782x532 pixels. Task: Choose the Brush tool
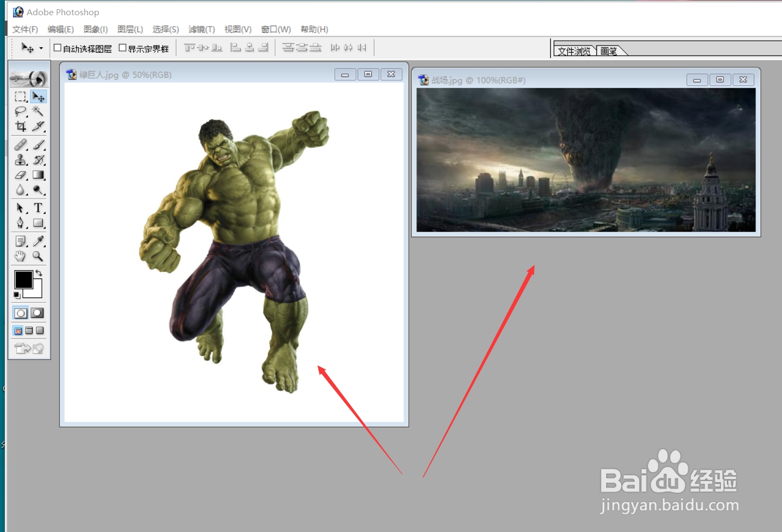coord(38,145)
